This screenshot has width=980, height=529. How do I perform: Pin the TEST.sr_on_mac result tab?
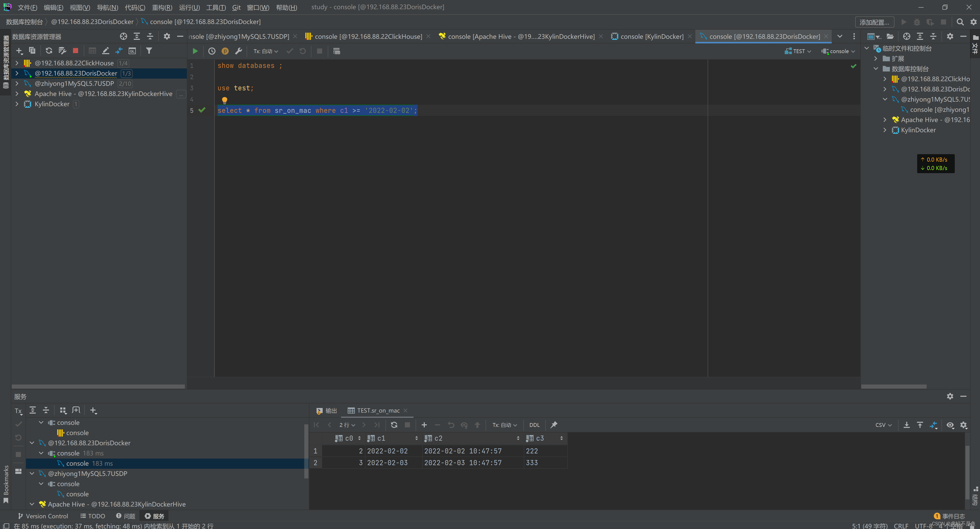coord(554,425)
